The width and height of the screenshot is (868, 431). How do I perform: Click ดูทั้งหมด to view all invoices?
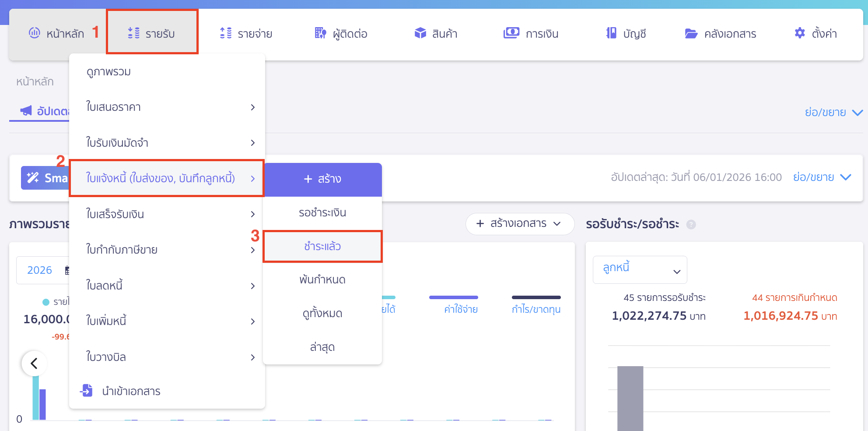pyautogui.click(x=322, y=313)
